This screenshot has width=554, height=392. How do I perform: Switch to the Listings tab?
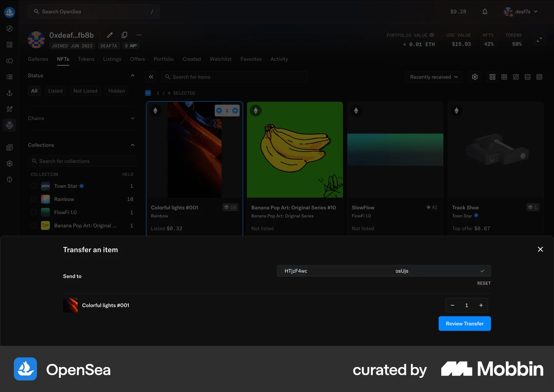coord(112,59)
